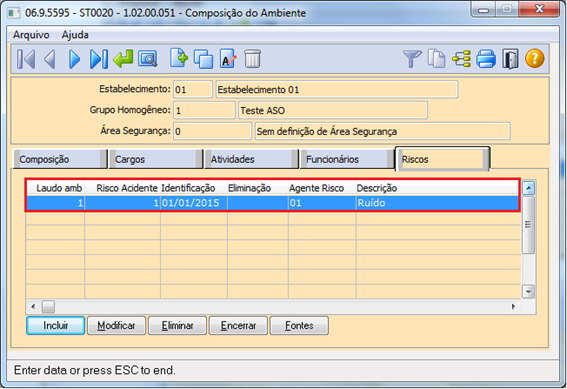The image size is (567, 389).
Task: Click the documents pages icon
Action: 436,59
